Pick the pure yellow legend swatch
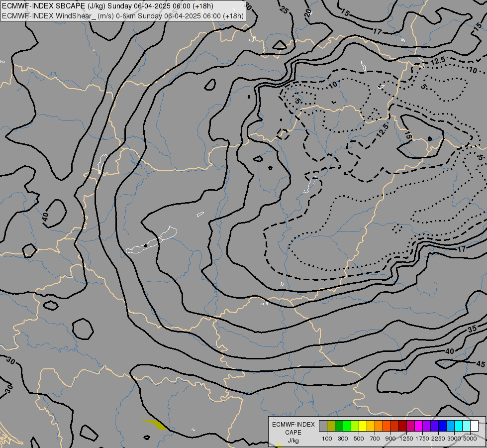 [x=363, y=426]
